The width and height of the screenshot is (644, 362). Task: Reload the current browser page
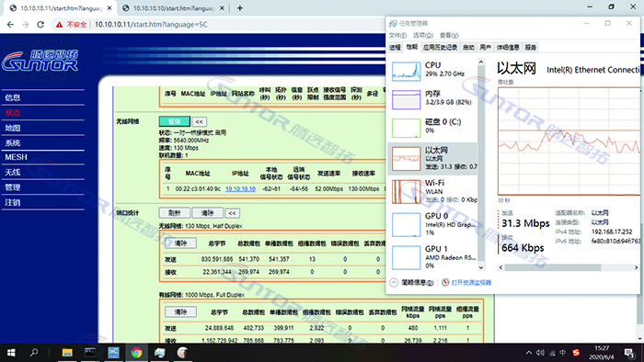[x=40, y=25]
